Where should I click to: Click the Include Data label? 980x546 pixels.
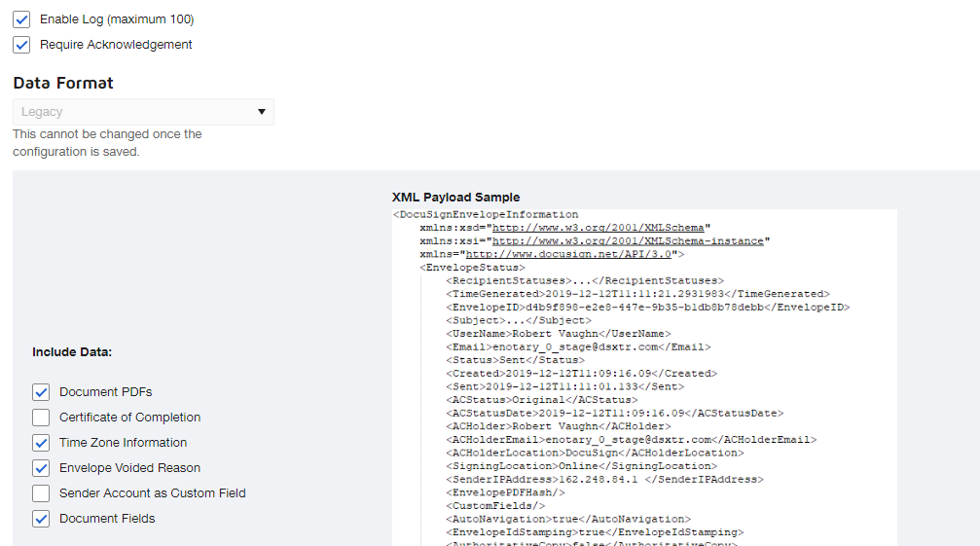[x=72, y=352]
